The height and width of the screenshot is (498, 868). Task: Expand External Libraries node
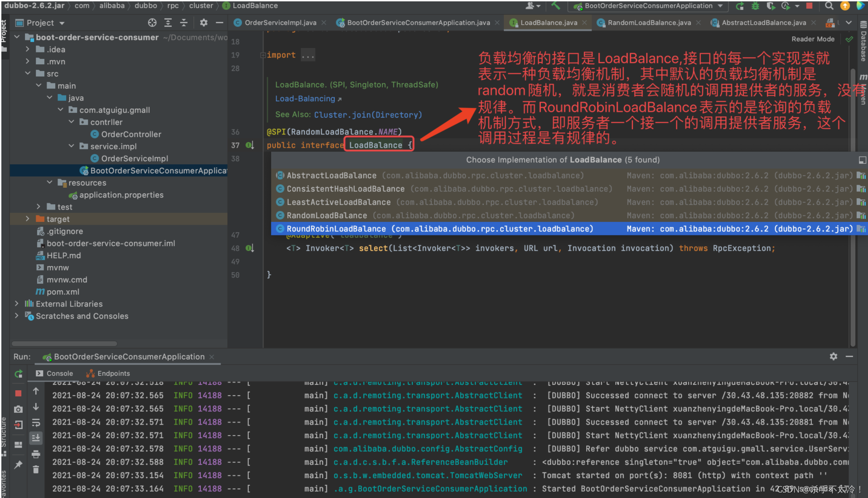pyautogui.click(x=17, y=304)
